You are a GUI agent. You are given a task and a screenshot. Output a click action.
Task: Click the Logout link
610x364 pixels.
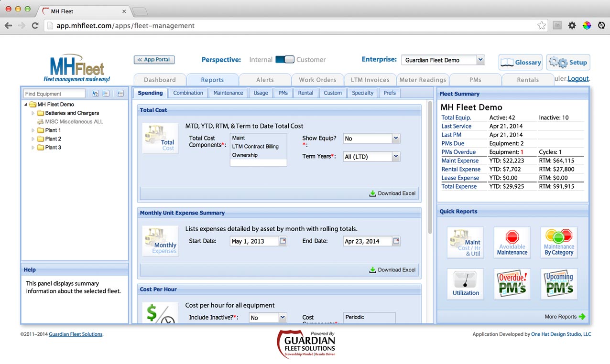578,79
